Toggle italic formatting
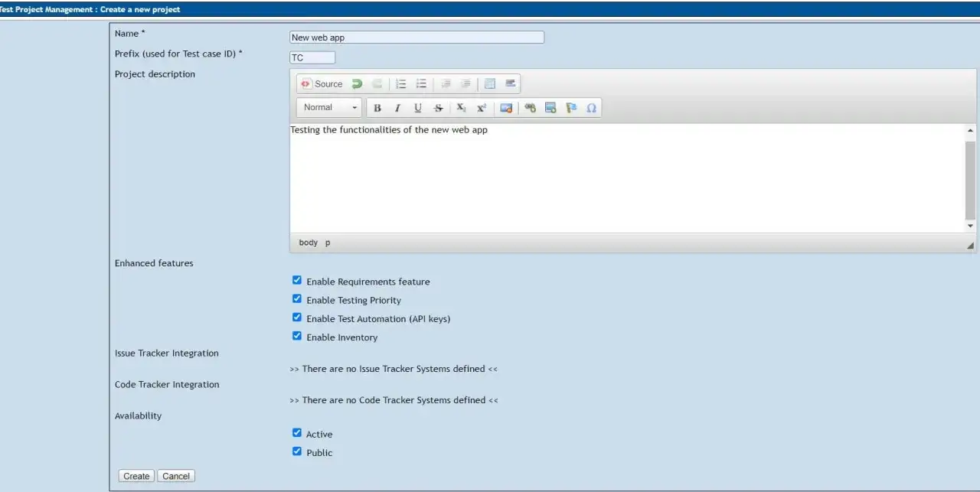This screenshot has width=980, height=492. coord(397,108)
